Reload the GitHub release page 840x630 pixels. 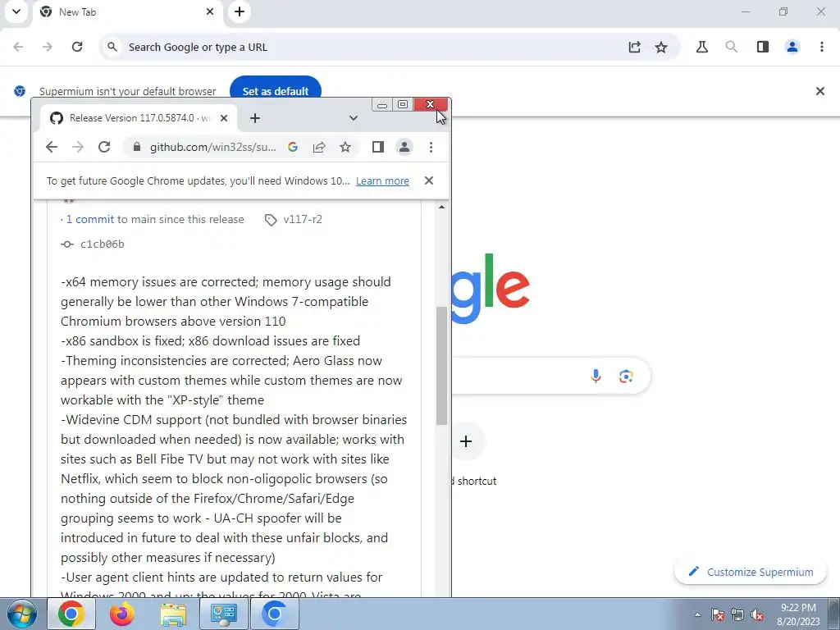[104, 147]
